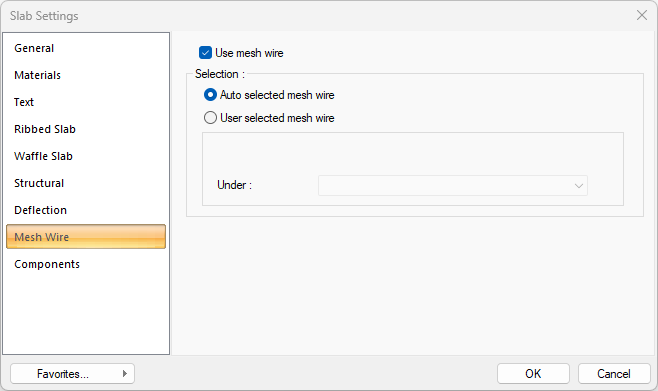Navigate to Deflection settings
This screenshot has width=658, height=391.
(x=40, y=210)
